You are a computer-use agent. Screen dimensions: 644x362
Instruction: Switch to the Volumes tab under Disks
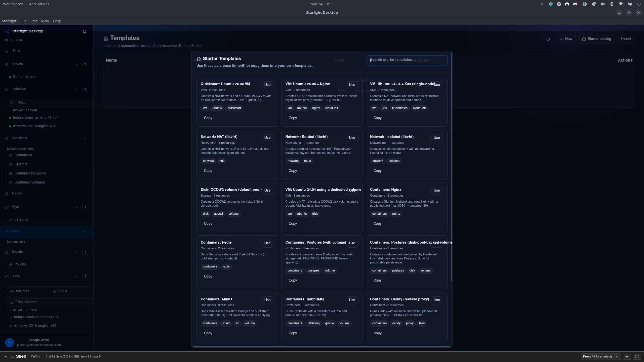[20, 291]
